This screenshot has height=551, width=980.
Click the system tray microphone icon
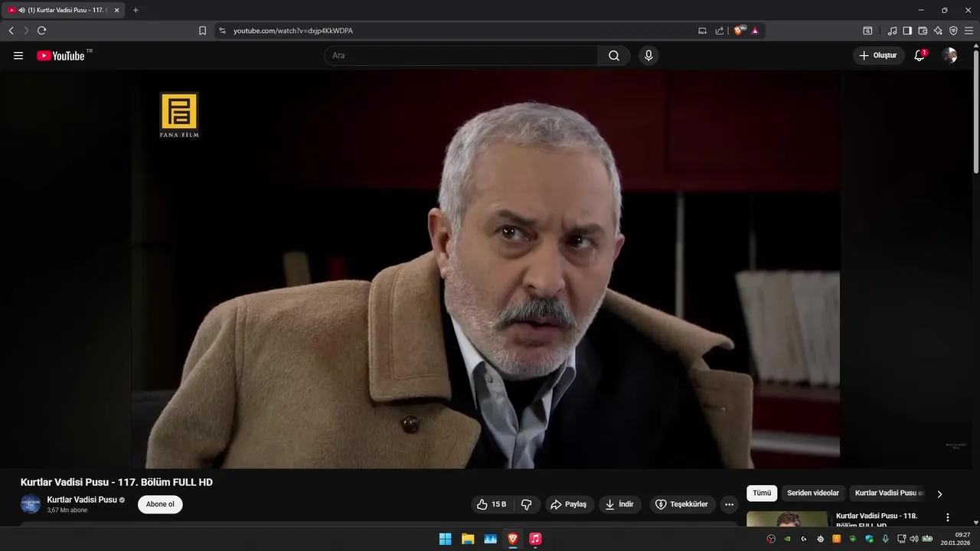coord(885,539)
